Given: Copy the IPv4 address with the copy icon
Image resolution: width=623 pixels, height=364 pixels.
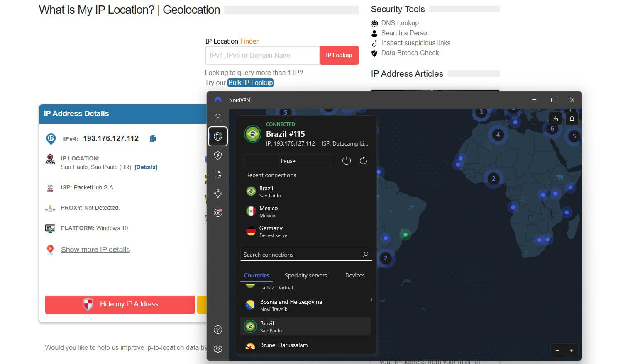Looking at the screenshot, I should (153, 138).
